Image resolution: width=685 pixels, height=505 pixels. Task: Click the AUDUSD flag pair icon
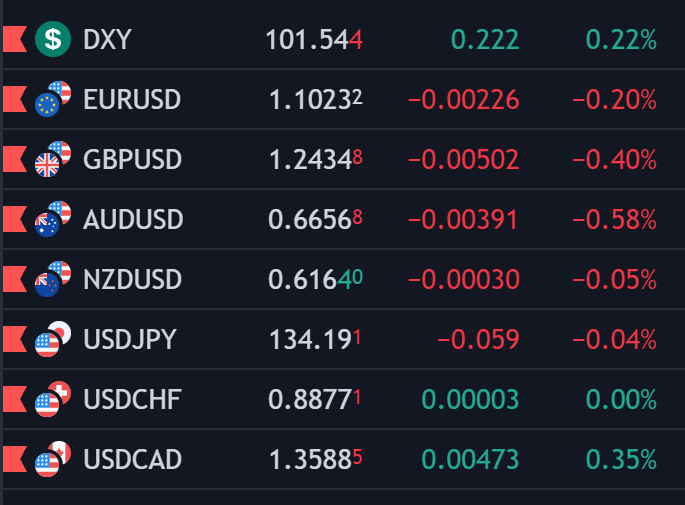[52, 219]
